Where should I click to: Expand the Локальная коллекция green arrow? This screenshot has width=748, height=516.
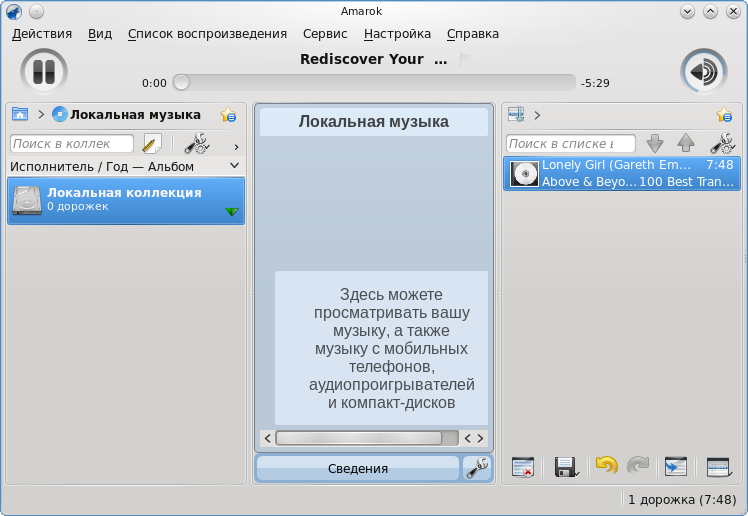click(232, 212)
